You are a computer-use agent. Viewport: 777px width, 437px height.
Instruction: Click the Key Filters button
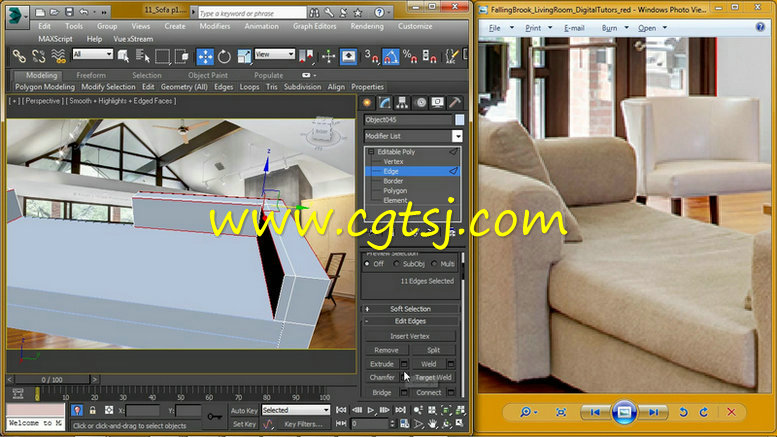[x=303, y=424]
